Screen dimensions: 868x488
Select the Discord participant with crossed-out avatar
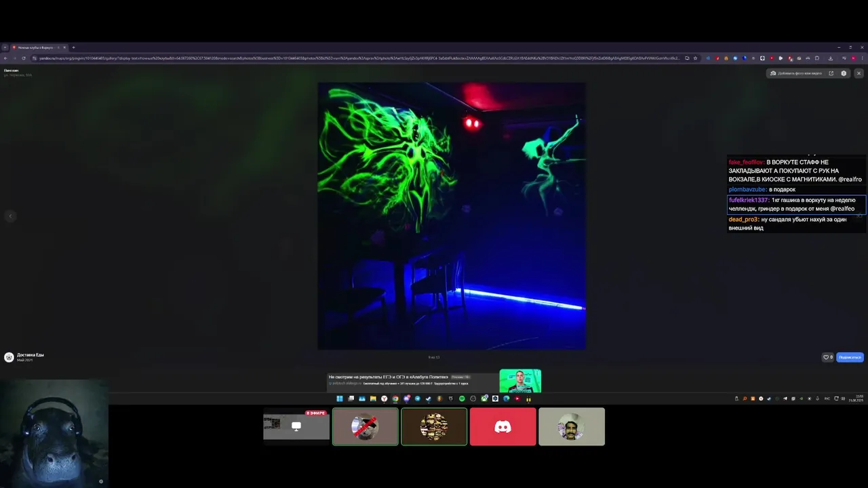pyautogui.click(x=366, y=426)
